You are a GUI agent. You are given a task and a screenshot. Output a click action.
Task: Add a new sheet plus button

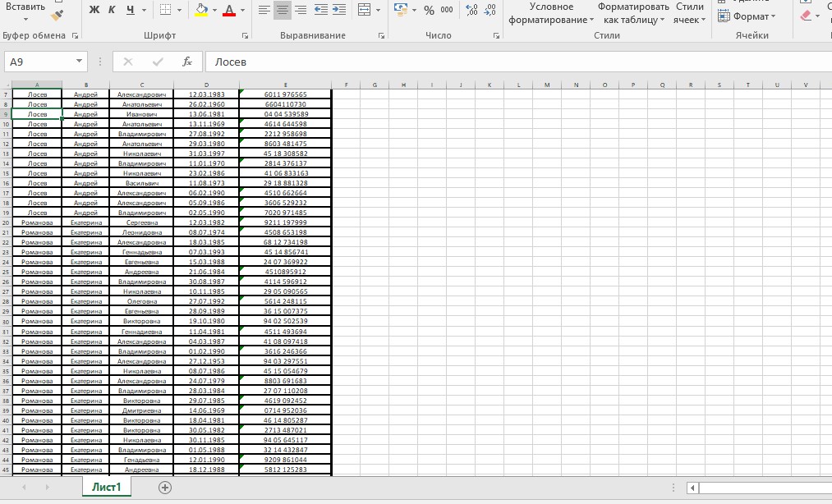click(x=165, y=488)
